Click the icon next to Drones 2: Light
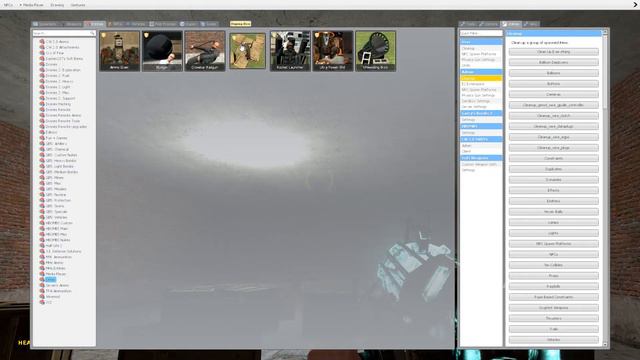This screenshot has width=640, height=360. click(42, 87)
